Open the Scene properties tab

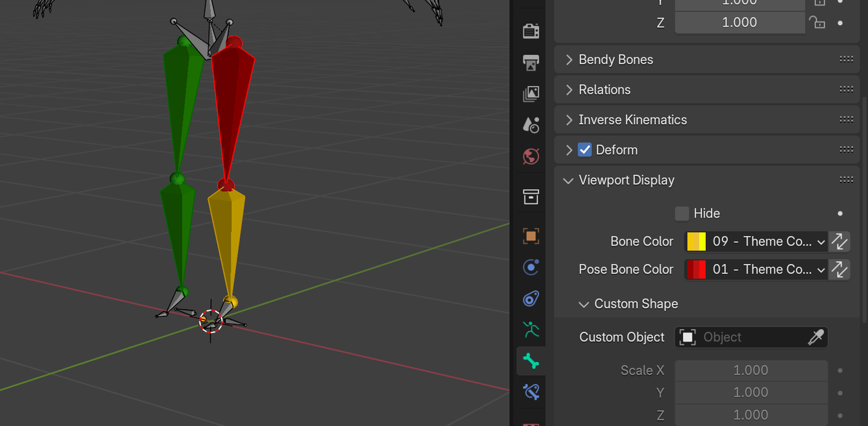click(531, 125)
